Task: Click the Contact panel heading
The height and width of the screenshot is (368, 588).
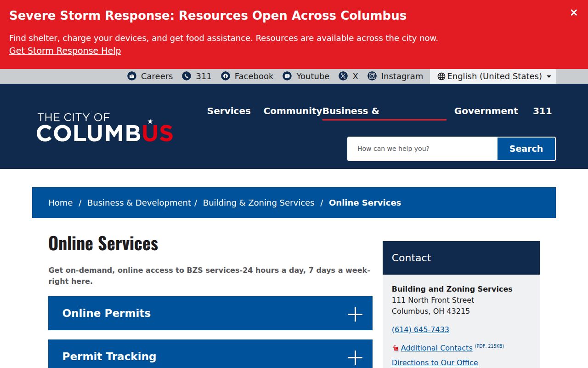Action: click(411, 258)
